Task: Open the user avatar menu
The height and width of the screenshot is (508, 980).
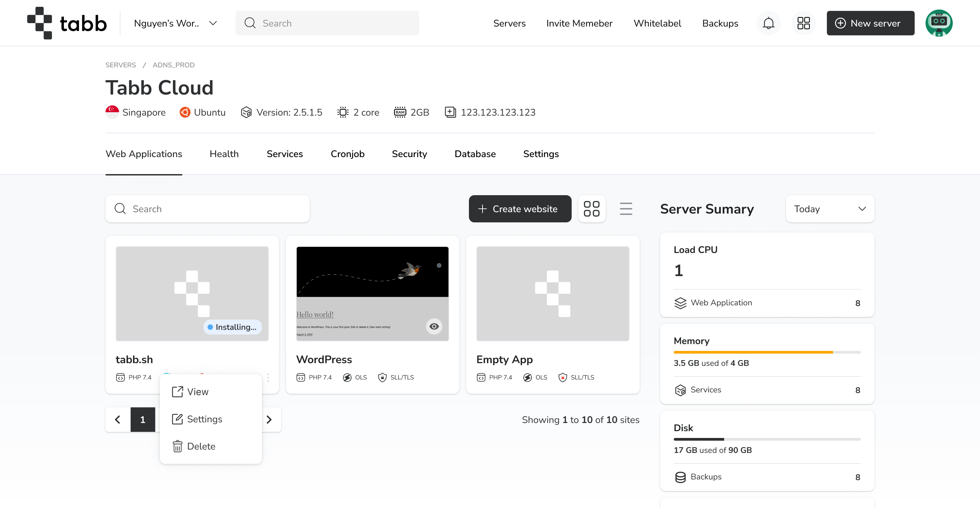Action: pos(939,23)
